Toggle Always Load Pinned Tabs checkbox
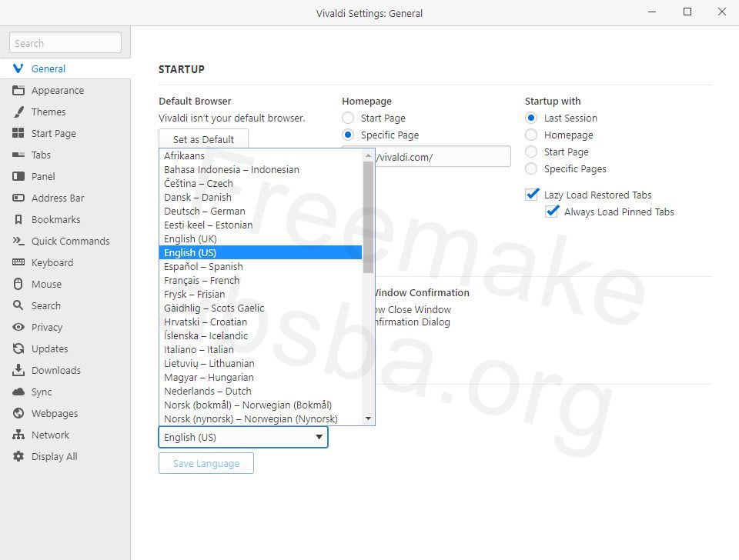 click(552, 212)
